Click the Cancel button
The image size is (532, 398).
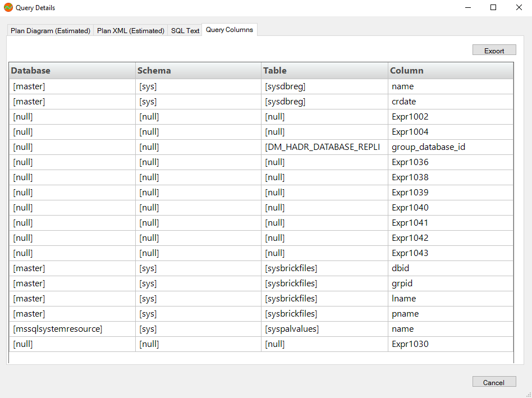tap(494, 382)
